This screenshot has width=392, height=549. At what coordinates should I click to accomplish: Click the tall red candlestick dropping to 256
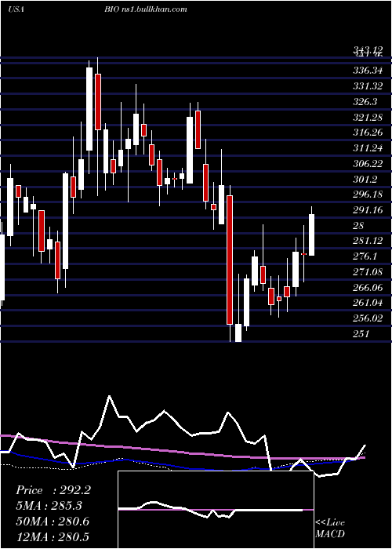230,260
